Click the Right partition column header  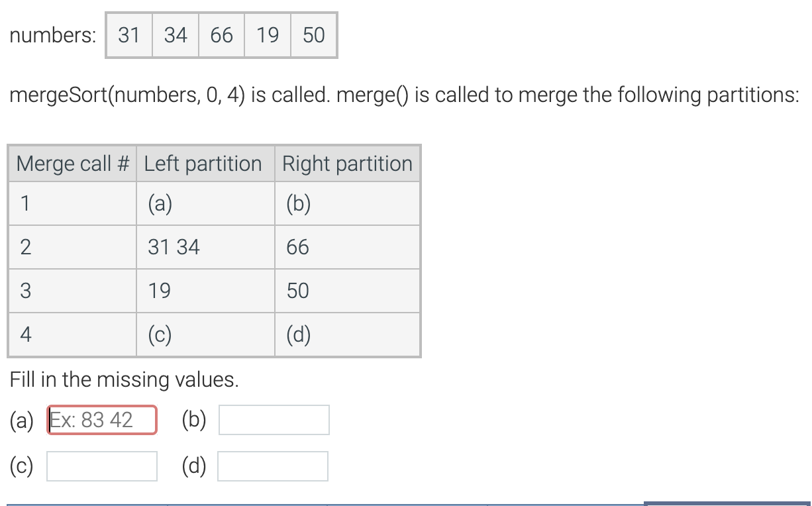345,164
